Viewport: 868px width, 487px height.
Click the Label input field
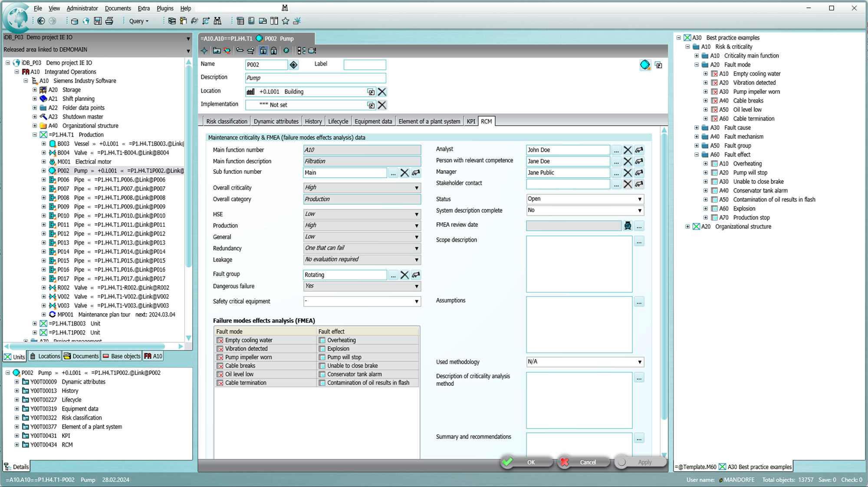365,65
